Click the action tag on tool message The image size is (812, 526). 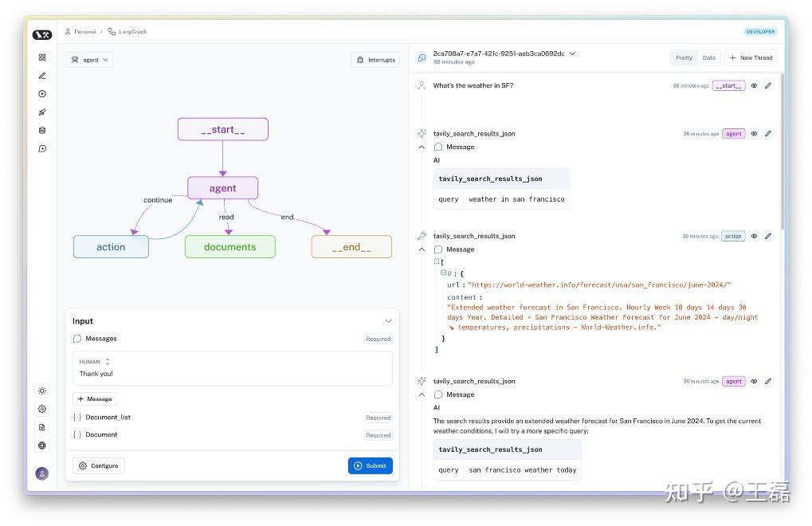point(733,236)
